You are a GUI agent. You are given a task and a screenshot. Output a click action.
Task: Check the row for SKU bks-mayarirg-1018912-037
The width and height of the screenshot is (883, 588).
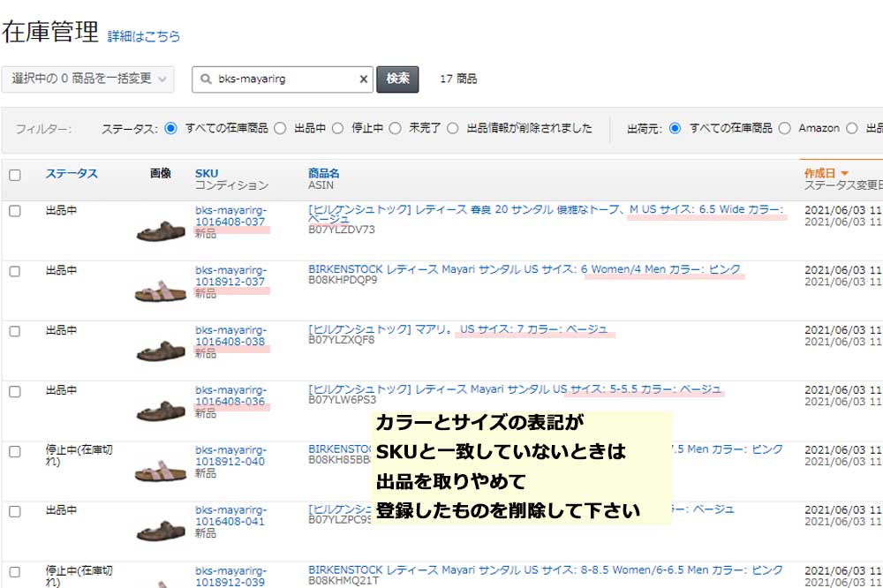[x=15, y=271]
